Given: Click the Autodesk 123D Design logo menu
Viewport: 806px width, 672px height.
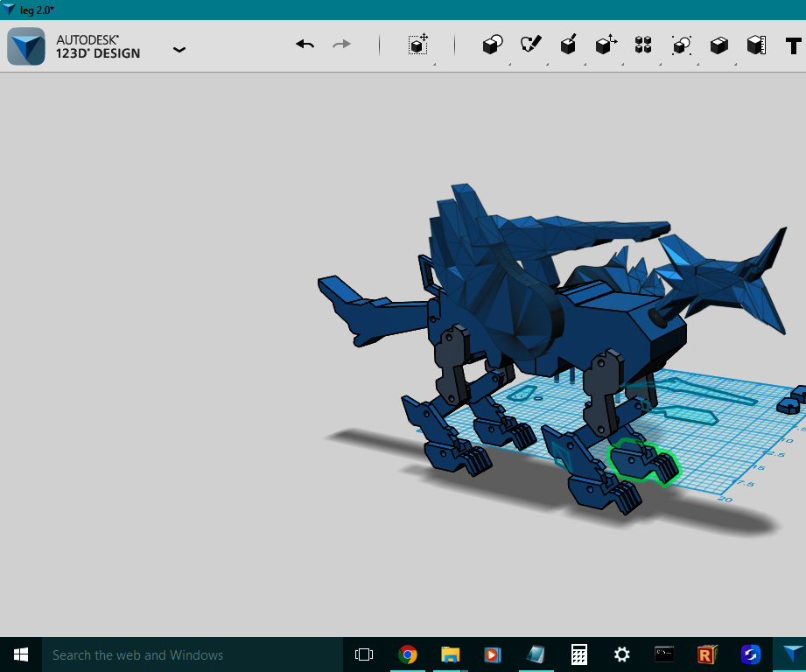Looking at the screenshot, I should [26, 45].
